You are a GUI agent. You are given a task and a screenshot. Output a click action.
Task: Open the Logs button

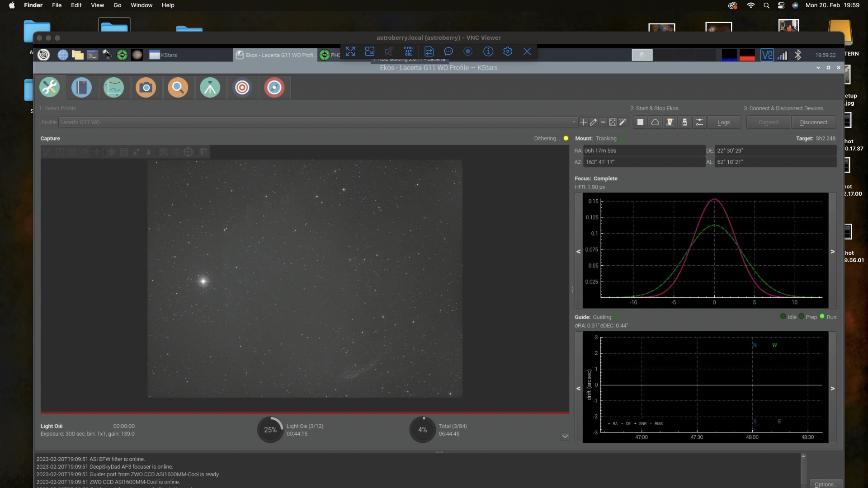[x=724, y=122]
